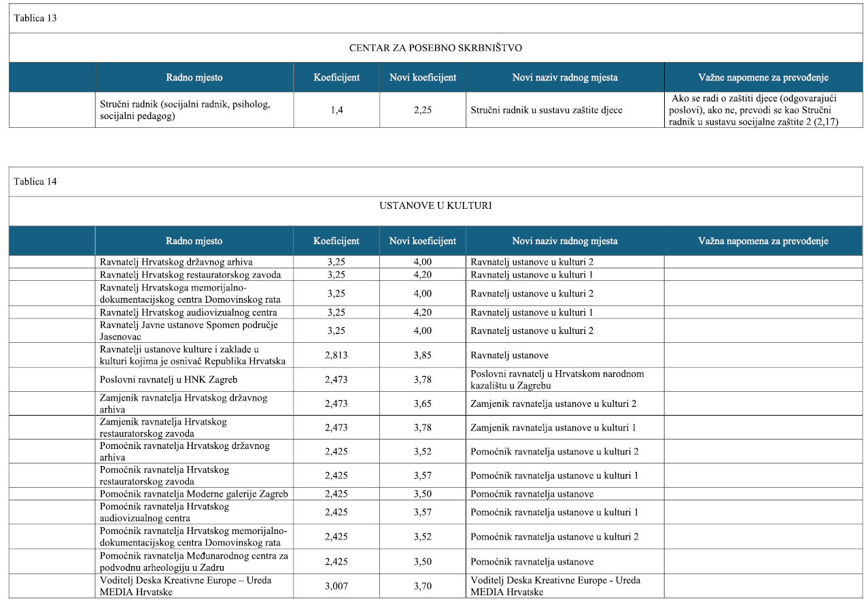
Task: Click the coefficient value 2,813
Action: coord(336,355)
